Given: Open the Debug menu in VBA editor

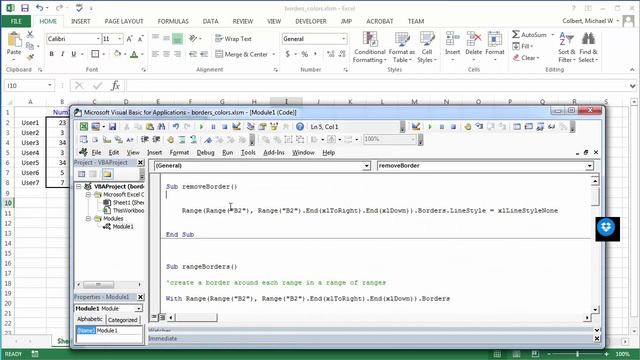Looking at the screenshot, I should click(x=205, y=153).
